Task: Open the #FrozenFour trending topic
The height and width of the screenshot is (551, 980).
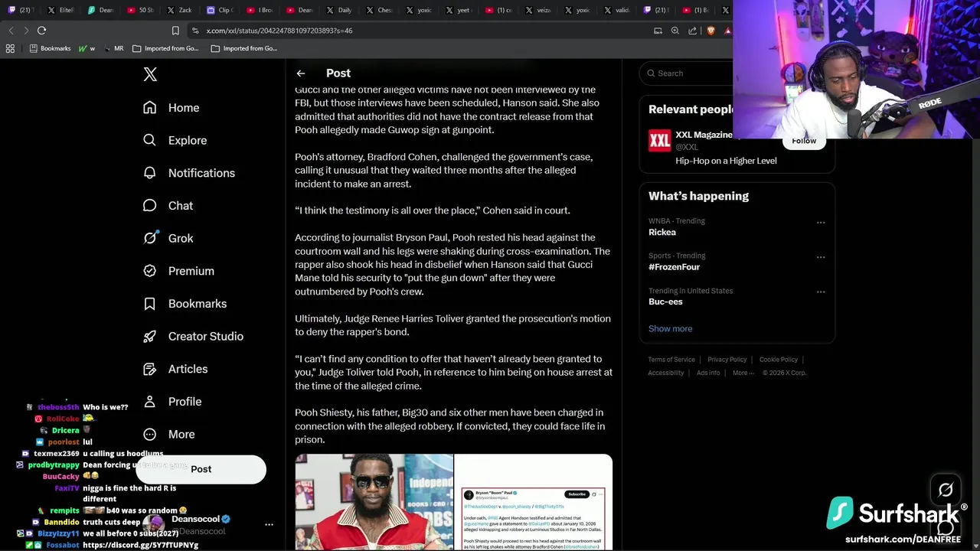Action: coord(675,267)
